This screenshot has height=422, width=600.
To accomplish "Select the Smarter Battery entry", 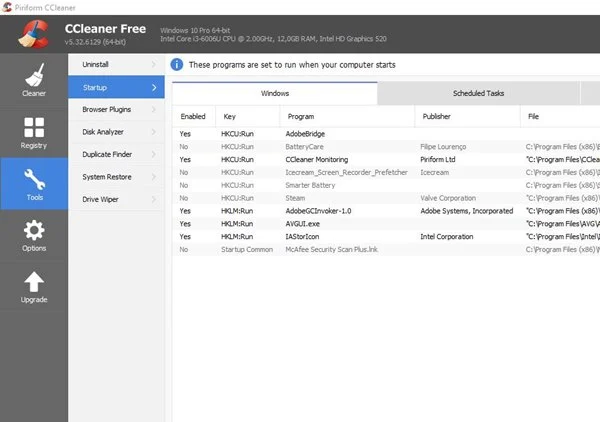I will click(x=386, y=185).
